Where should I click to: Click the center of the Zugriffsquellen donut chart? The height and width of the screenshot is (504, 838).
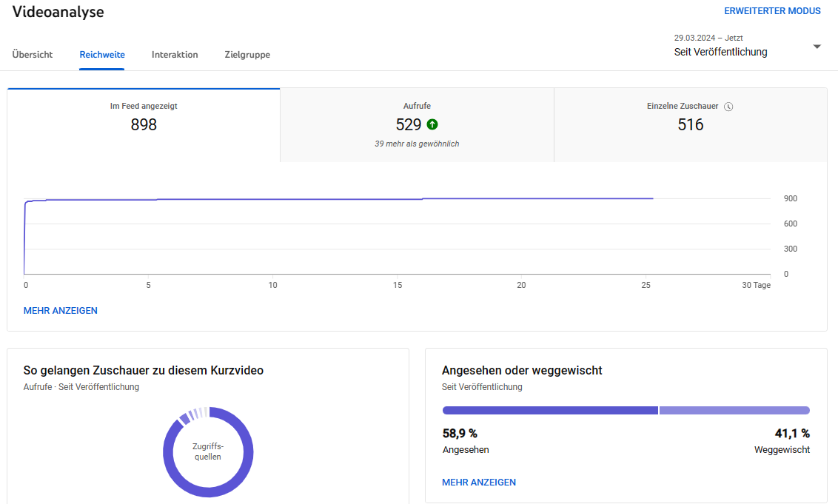point(208,451)
